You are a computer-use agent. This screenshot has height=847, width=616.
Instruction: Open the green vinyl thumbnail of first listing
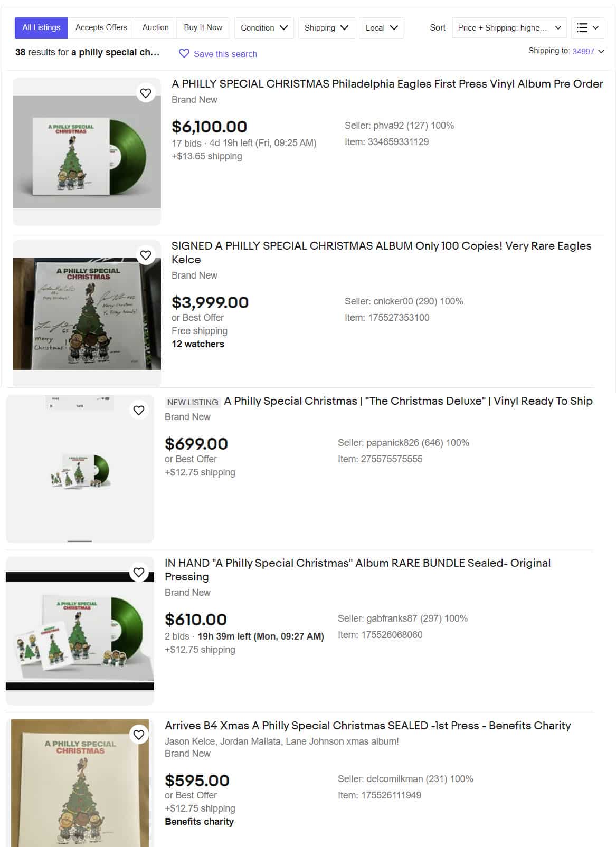(87, 151)
